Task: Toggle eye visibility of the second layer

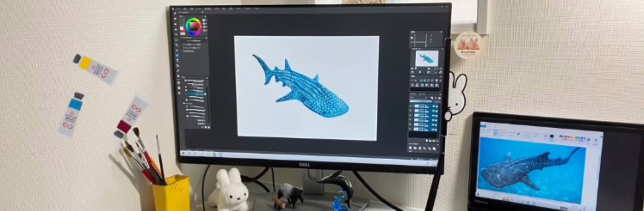Action: 411,110
